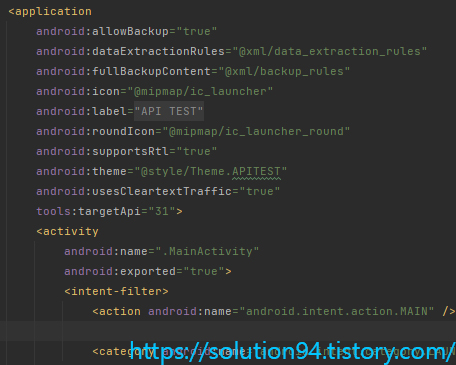Screen dimensions: 456x365
Task: Click the android:theme attribute name
Action: point(81,171)
